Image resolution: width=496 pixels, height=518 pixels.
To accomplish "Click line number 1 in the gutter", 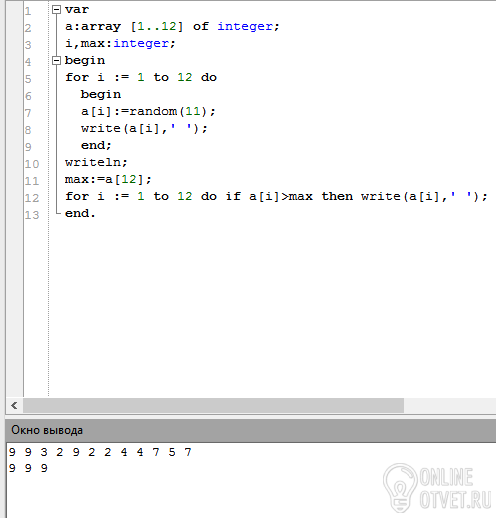I will tap(28, 11).
